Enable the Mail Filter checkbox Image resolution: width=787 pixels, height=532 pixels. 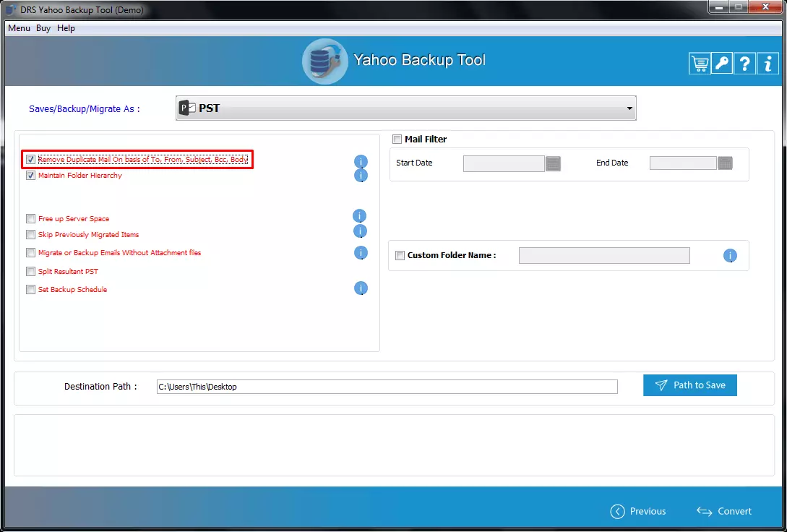397,139
